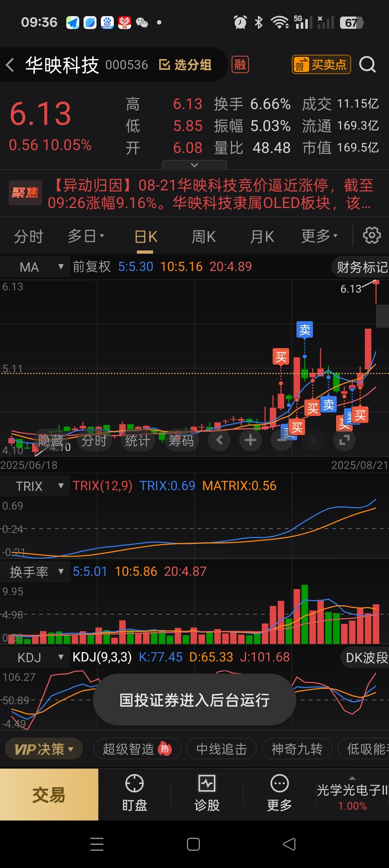Open the search magnifier icon

click(x=367, y=65)
